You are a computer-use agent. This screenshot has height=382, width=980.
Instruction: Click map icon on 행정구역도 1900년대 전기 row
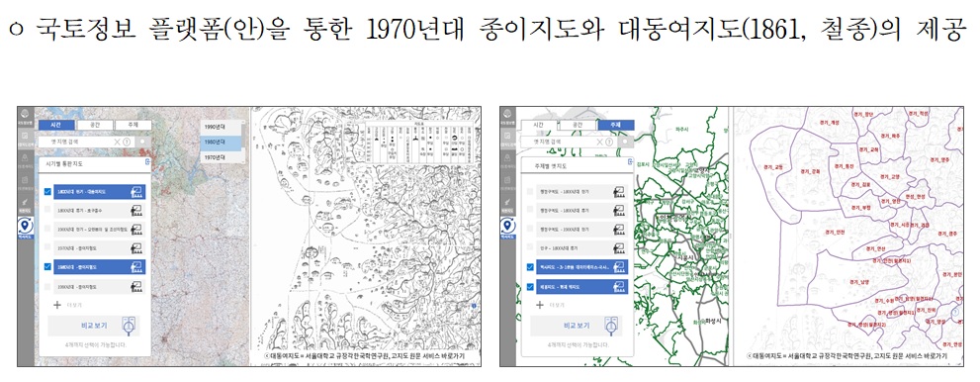(618, 230)
